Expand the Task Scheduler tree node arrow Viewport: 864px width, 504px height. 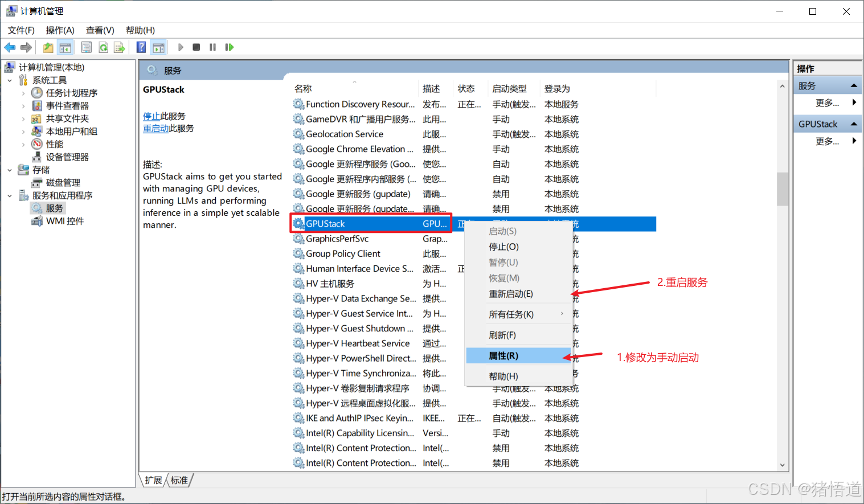click(x=23, y=93)
